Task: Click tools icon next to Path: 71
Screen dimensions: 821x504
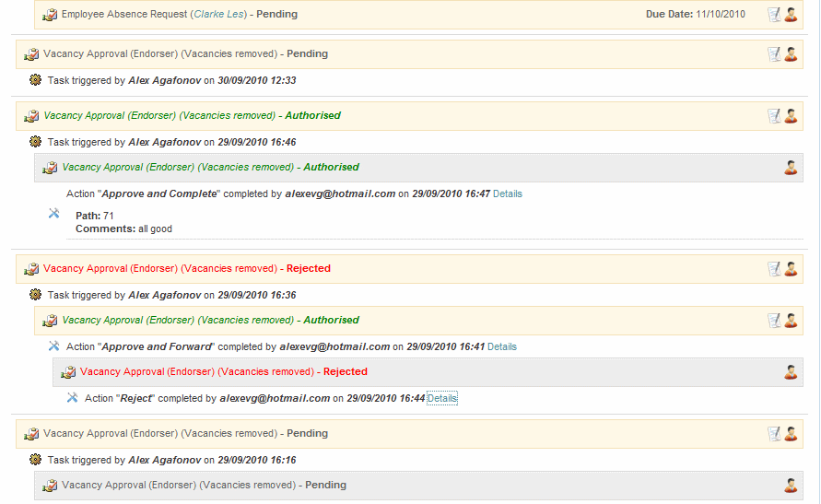Action: [x=54, y=214]
